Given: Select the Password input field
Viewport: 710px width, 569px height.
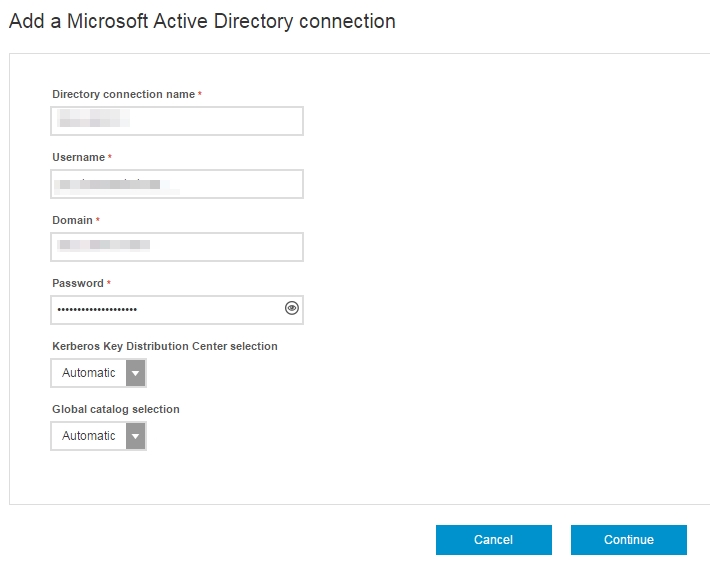Looking at the screenshot, I should (x=165, y=310).
